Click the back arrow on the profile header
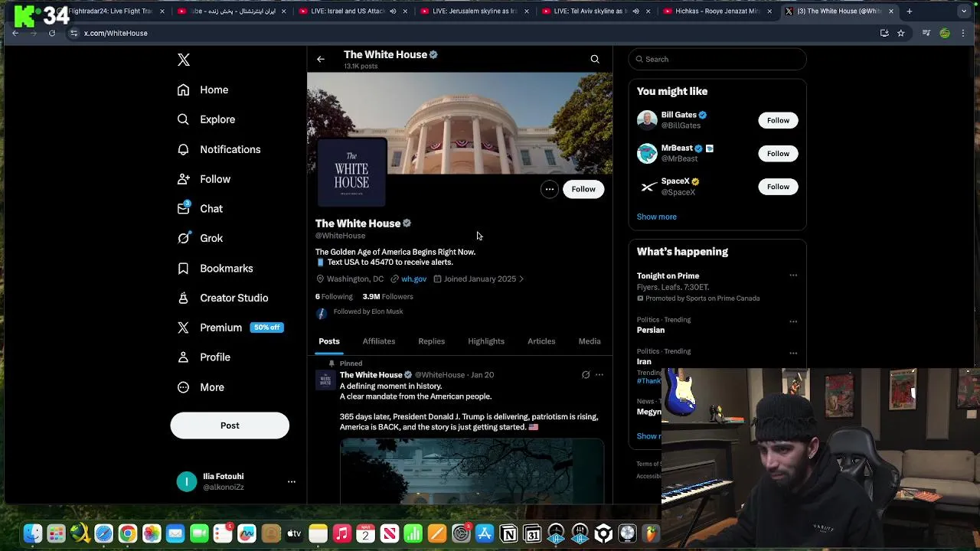Screen dimensions: 980x551 (321, 59)
